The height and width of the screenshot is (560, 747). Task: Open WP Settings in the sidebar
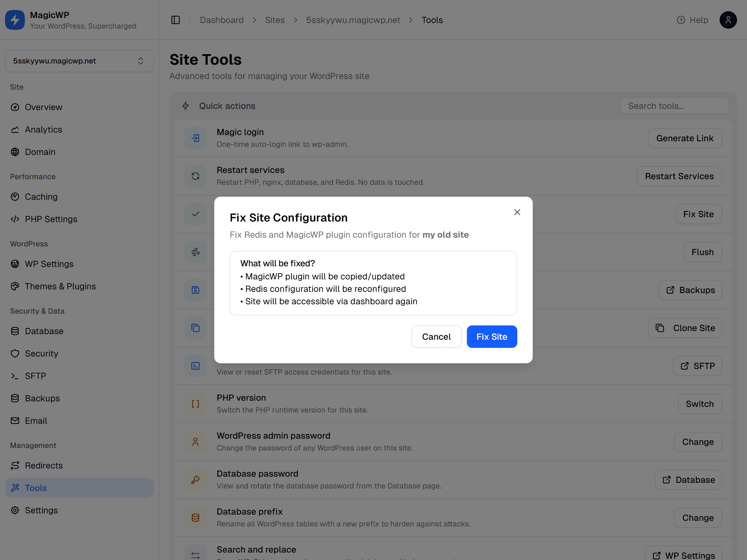coord(79,264)
